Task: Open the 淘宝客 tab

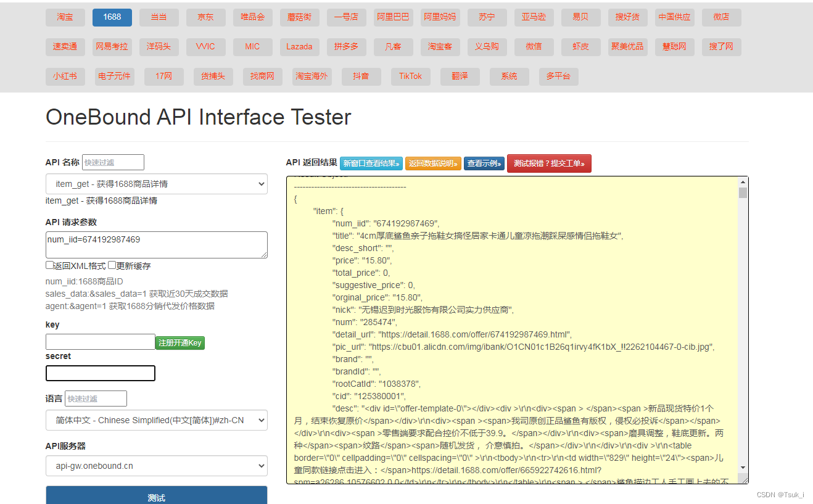Action: point(440,47)
